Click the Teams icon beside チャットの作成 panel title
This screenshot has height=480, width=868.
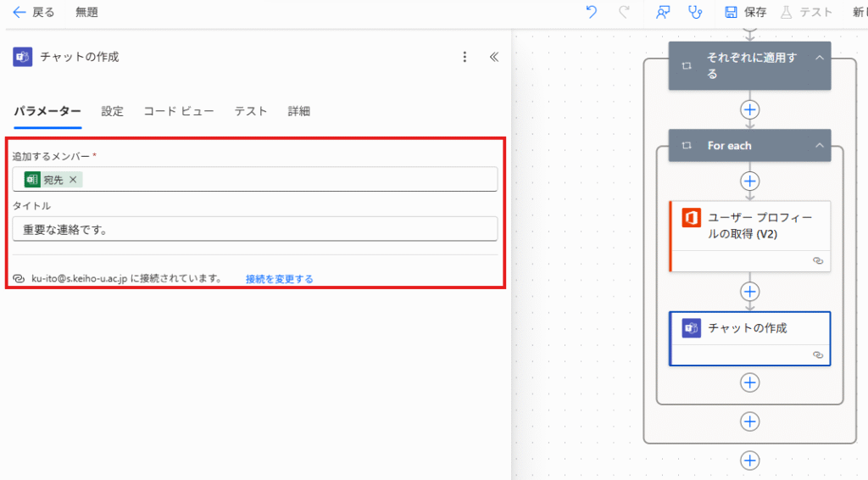tap(23, 57)
